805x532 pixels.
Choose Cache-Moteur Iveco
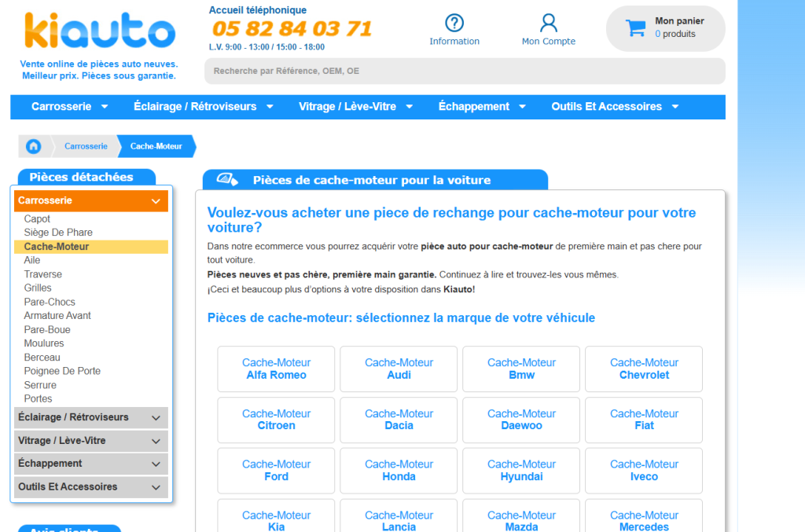(644, 471)
